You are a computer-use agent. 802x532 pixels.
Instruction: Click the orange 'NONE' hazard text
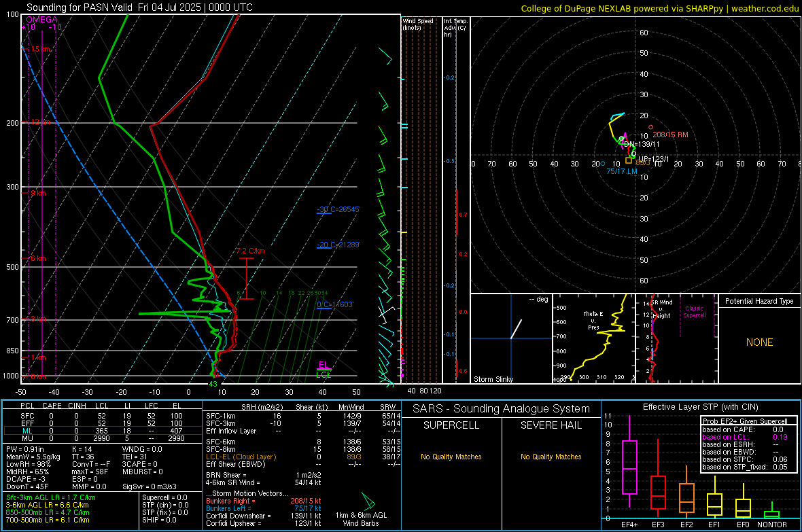click(760, 342)
